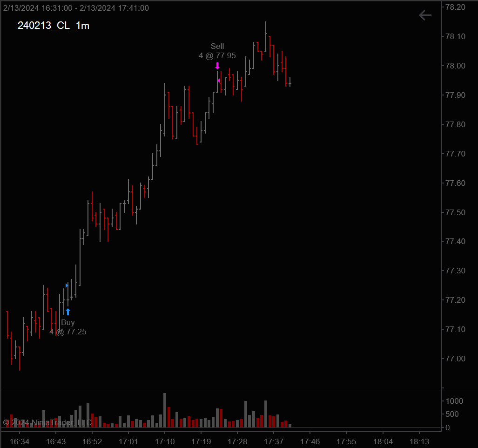This screenshot has width=478, height=448.
Task: Click the 16:34 time axis label
Action: coord(20,441)
